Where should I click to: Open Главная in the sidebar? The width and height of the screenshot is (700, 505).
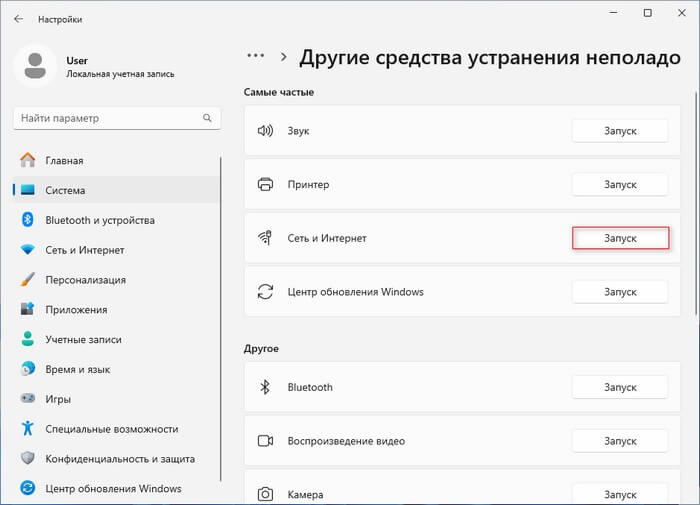[117, 160]
